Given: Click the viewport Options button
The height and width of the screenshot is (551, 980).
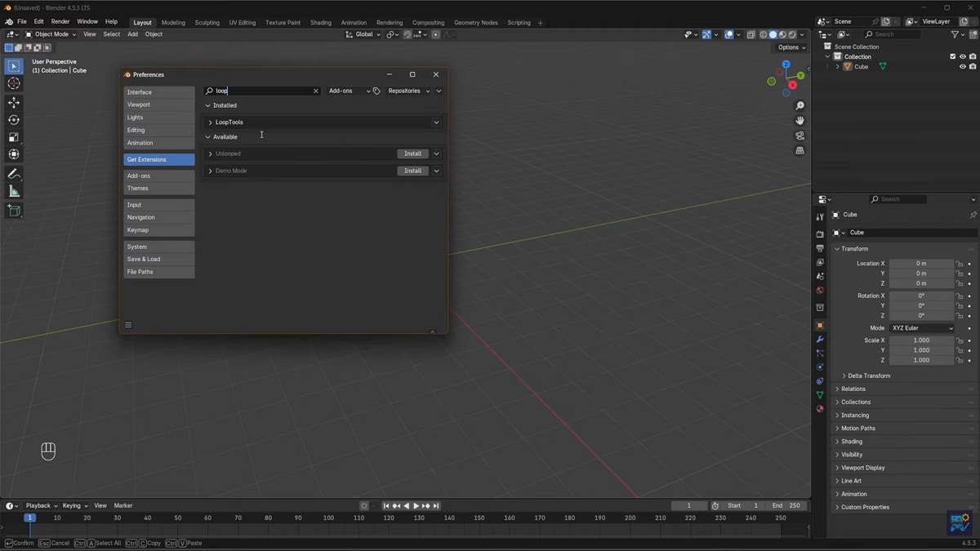Looking at the screenshot, I should tap(792, 47).
